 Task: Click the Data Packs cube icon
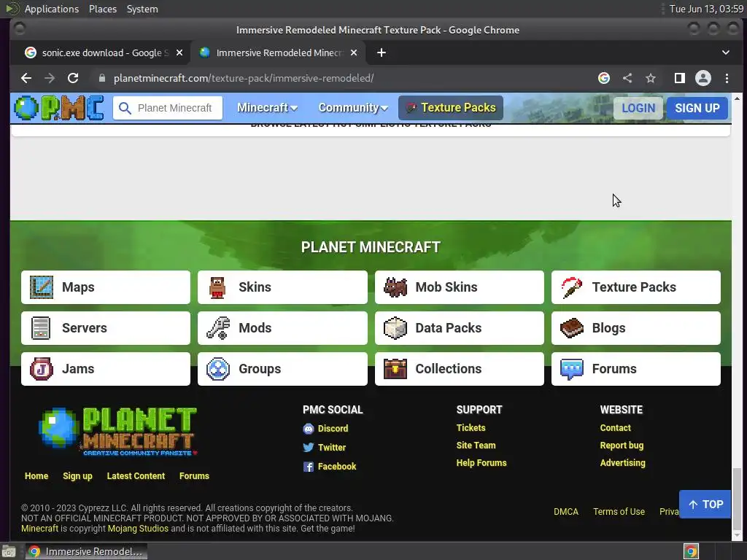click(395, 328)
